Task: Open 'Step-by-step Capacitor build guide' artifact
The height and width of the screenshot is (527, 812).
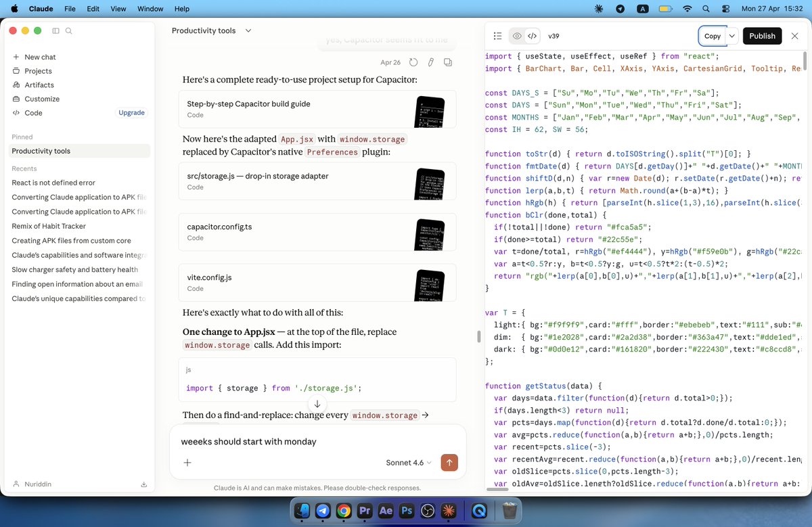Action: click(317, 110)
